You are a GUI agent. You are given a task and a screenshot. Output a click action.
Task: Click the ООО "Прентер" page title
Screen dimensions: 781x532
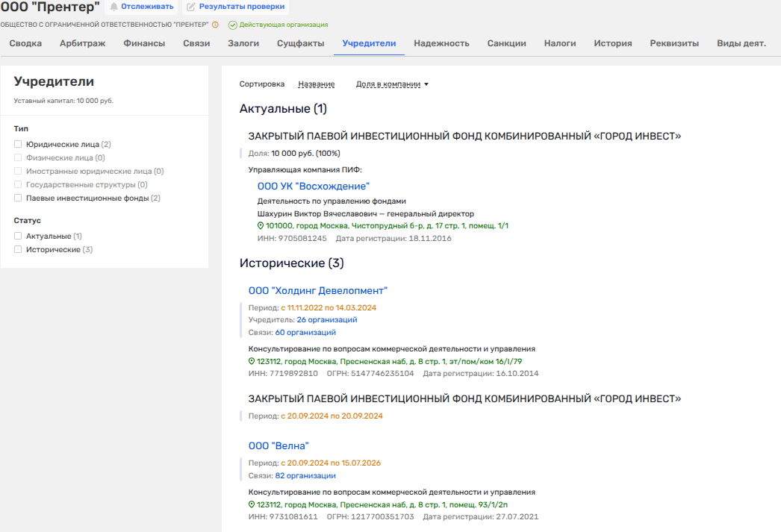pyautogui.click(x=50, y=7)
